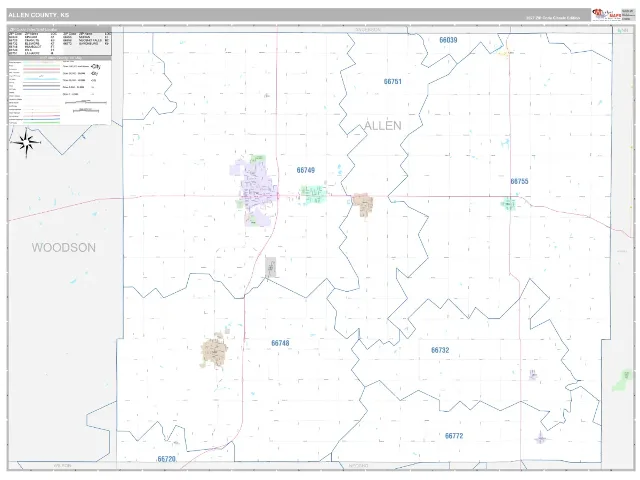Viewport: 640px width, 480px height.
Task: Click the ZIP Code Edition subtitle text
Action: pos(553,18)
